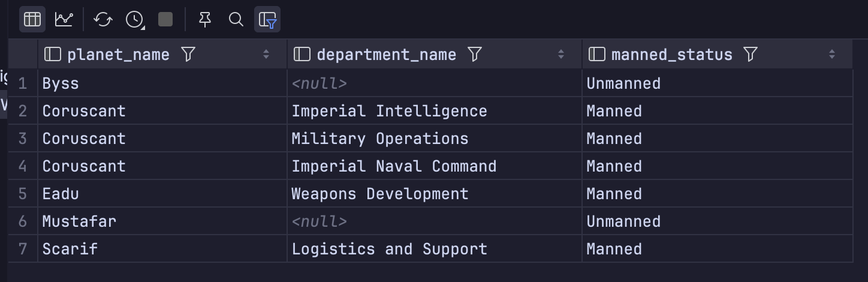Viewport: 868px width, 282px height.
Task: Filter the planet_name column
Action: (188, 55)
